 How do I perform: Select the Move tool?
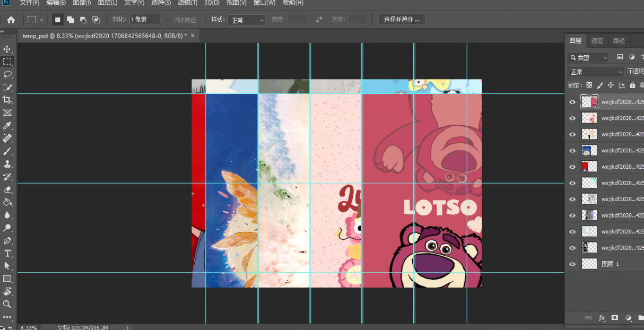click(x=7, y=49)
